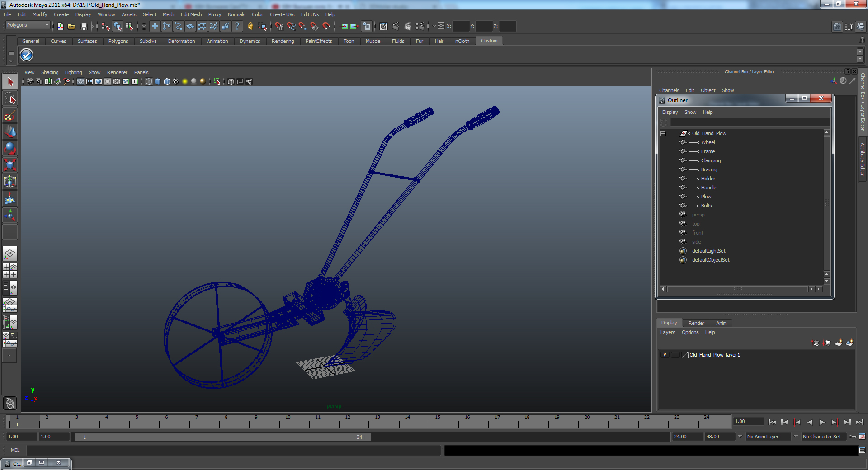
Task: Open the Edit Mesh menu
Action: coord(191,14)
